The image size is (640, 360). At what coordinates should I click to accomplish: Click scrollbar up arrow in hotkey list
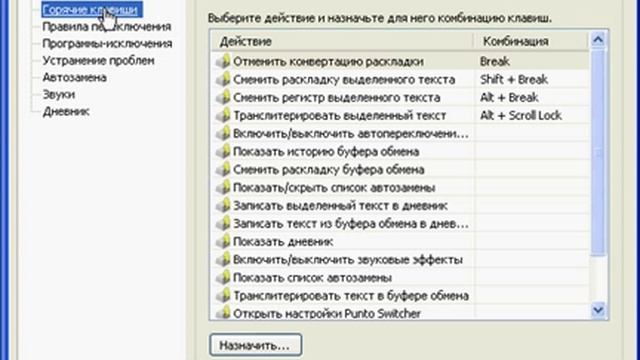click(598, 40)
